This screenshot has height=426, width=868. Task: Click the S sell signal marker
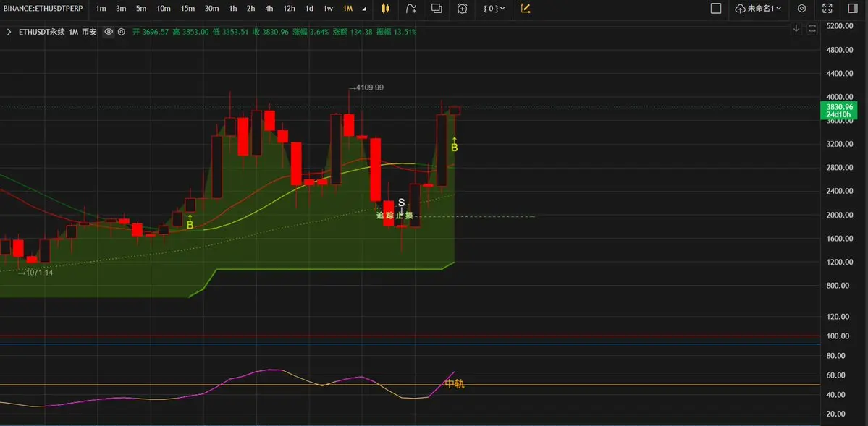(x=401, y=203)
